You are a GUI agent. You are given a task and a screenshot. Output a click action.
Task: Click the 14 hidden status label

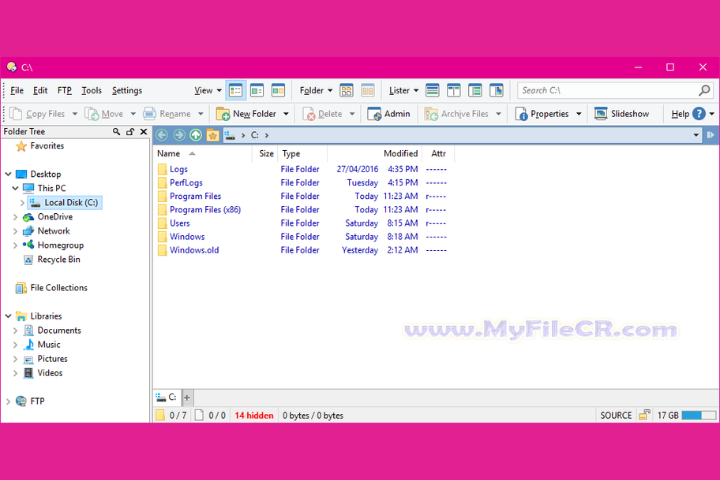click(x=254, y=416)
